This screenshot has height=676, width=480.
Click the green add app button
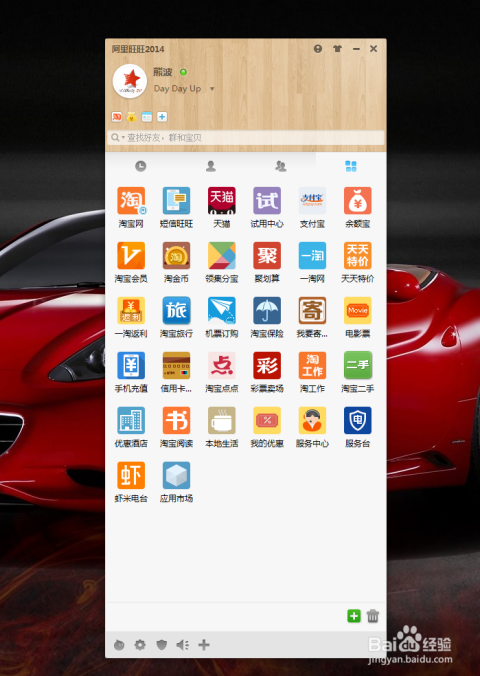tap(354, 616)
